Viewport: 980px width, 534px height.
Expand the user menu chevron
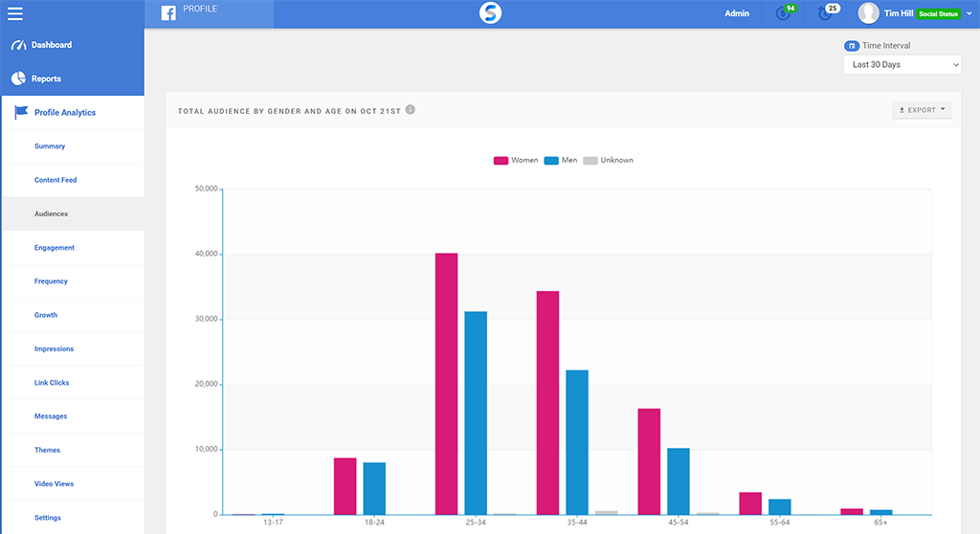[x=969, y=13]
